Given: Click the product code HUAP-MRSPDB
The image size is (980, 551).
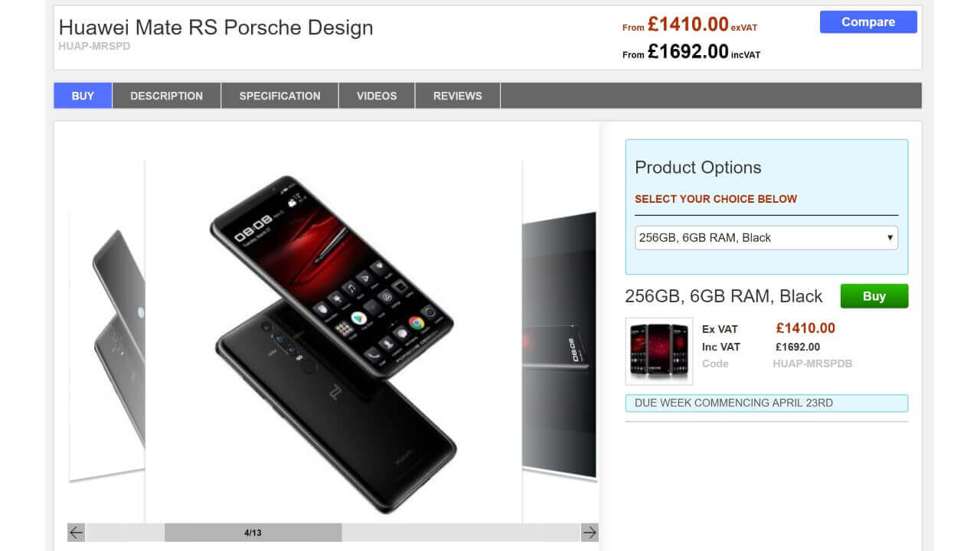Looking at the screenshot, I should 812,364.
